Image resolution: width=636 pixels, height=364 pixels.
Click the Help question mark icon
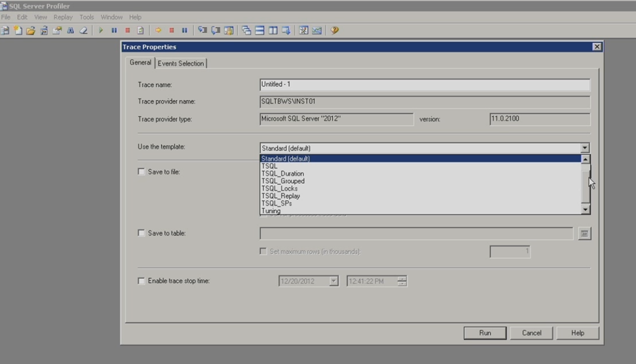click(335, 30)
